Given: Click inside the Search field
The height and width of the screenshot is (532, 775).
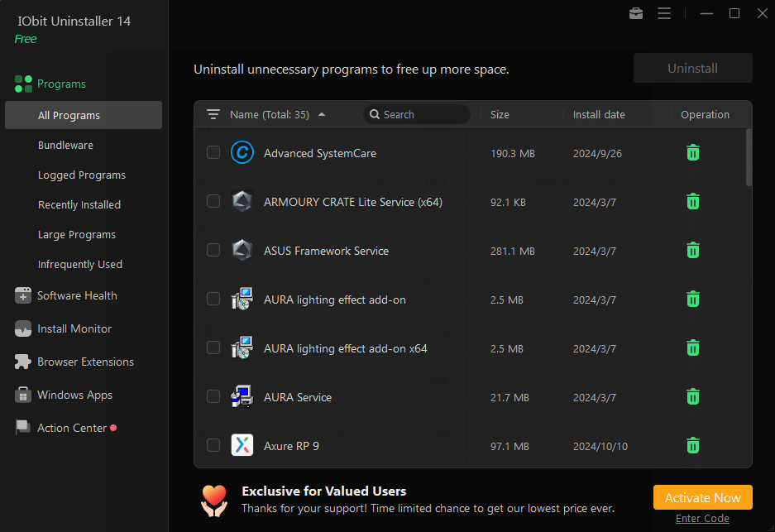Looking at the screenshot, I should (418, 114).
